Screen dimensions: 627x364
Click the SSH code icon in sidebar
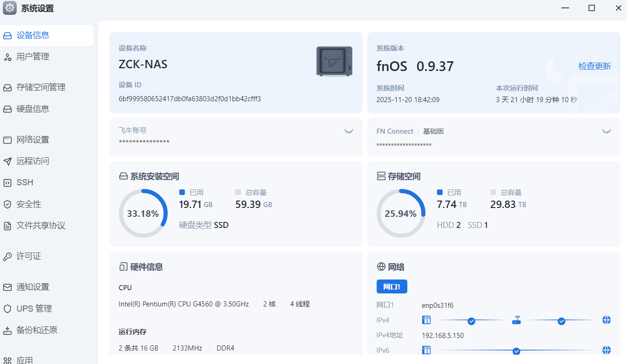[7, 182]
